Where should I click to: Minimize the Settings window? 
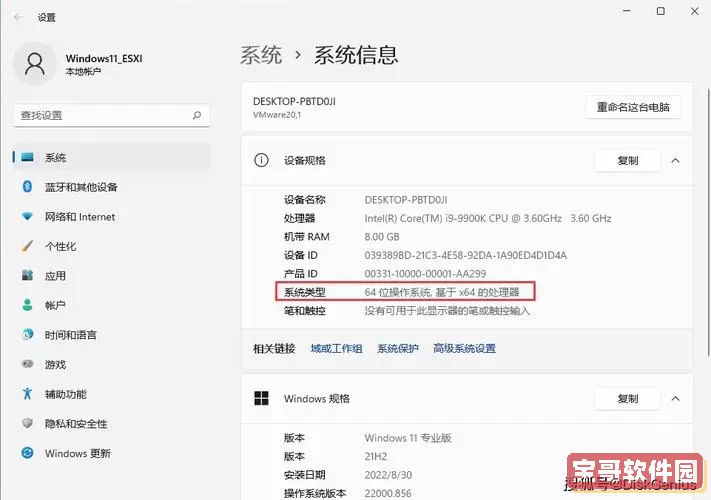coord(627,11)
